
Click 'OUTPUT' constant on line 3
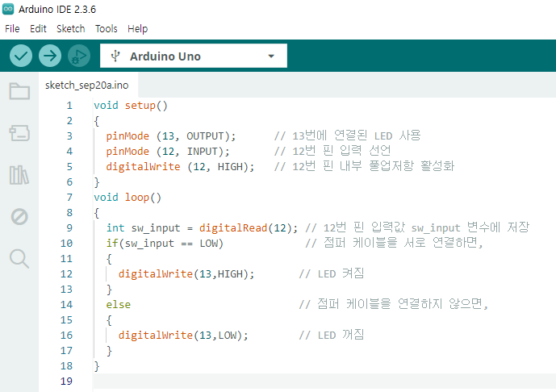tap(205, 136)
